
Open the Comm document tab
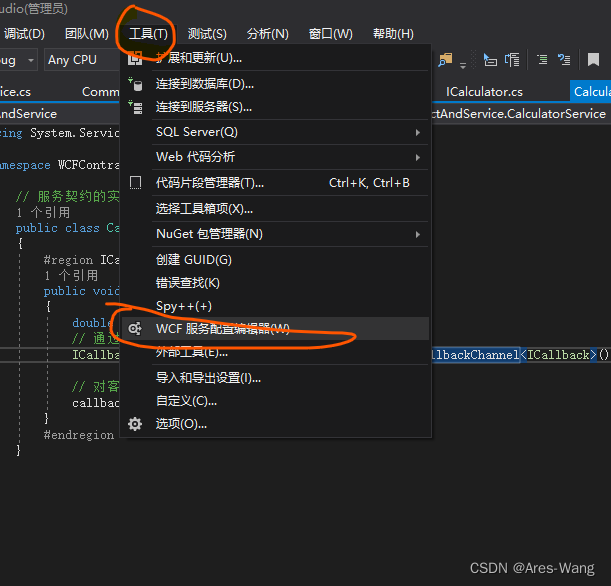(101, 92)
